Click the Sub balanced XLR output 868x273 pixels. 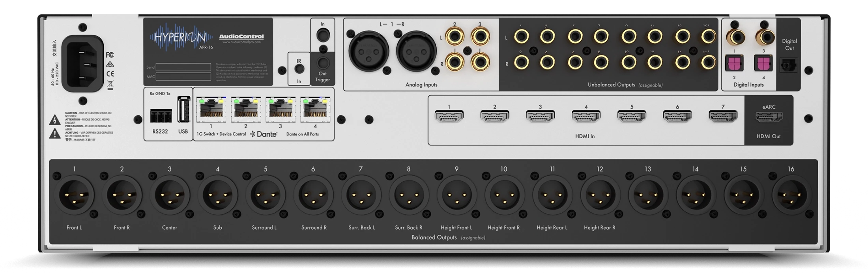(217, 195)
